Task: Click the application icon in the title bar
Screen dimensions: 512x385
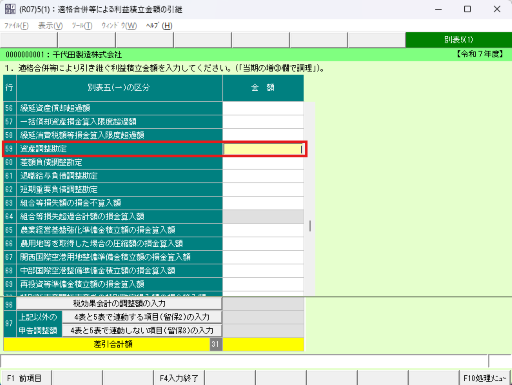Action: [x=10, y=9]
